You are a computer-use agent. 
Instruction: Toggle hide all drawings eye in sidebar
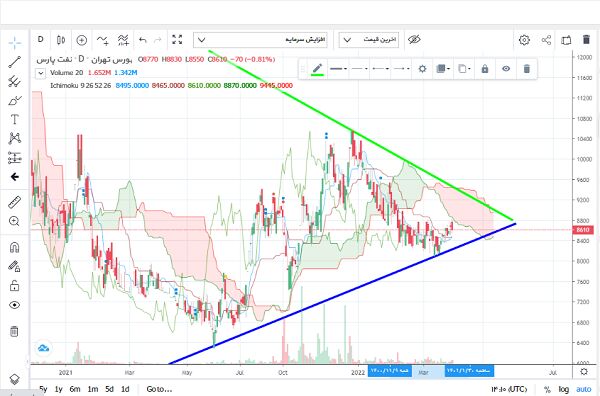click(x=15, y=305)
